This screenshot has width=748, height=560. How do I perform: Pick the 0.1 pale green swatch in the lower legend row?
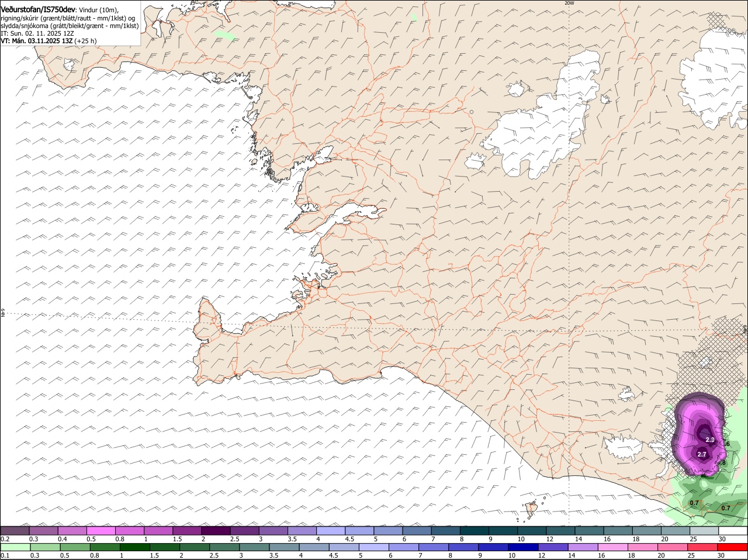(15, 547)
